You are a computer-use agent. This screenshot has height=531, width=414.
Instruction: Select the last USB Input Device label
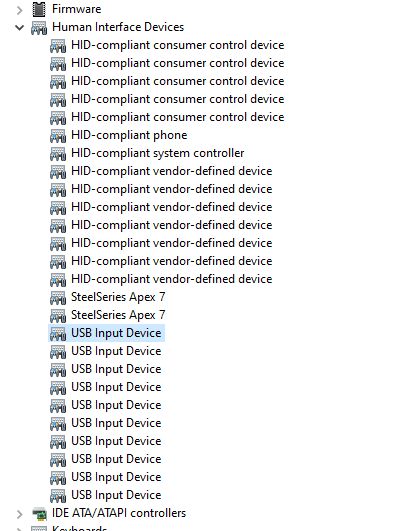tap(116, 495)
